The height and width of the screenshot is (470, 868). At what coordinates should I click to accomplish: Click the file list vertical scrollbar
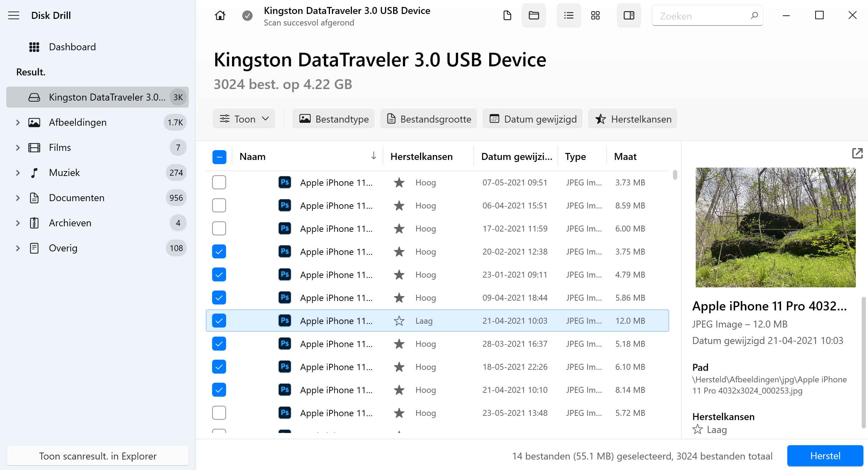click(x=675, y=175)
